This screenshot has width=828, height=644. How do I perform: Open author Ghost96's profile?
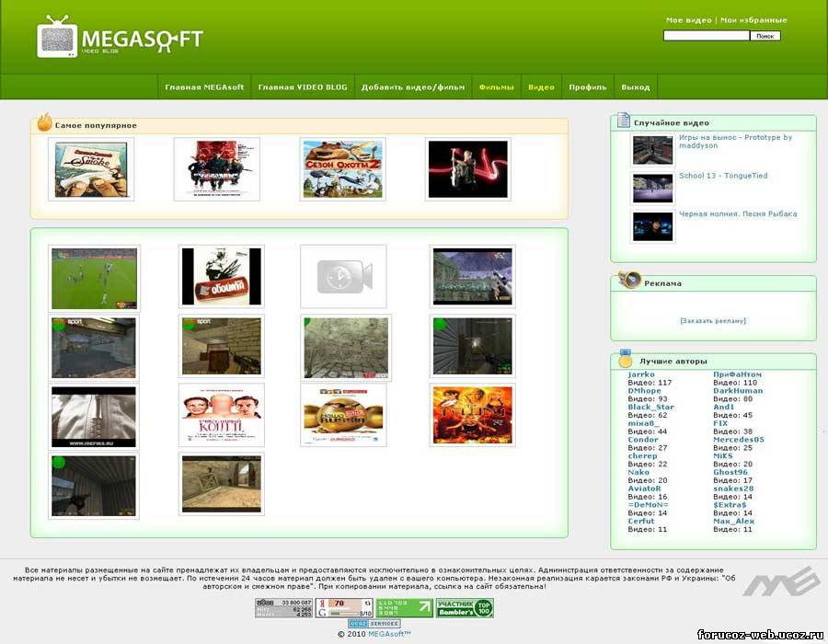coord(730,473)
